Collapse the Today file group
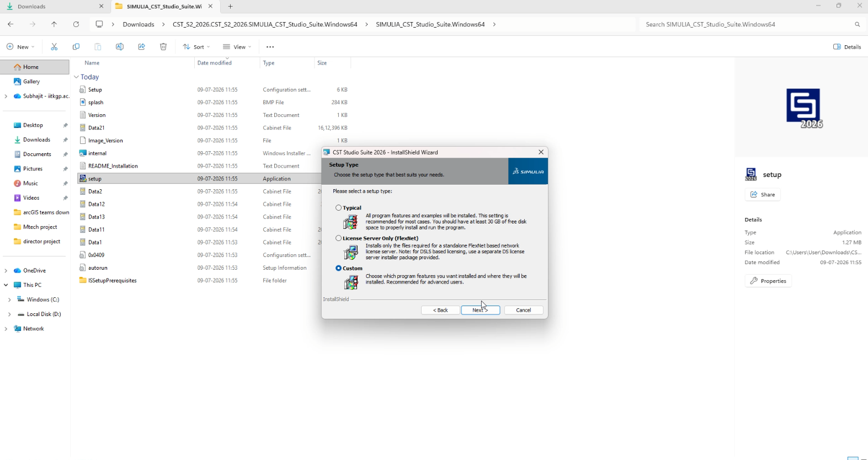 [76, 77]
